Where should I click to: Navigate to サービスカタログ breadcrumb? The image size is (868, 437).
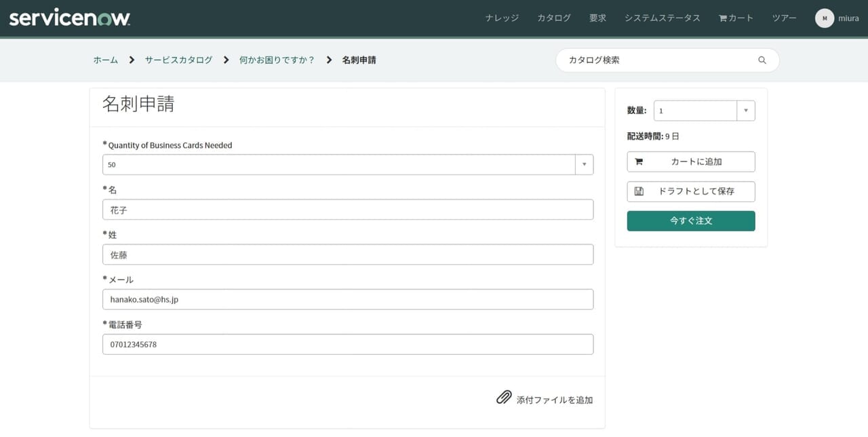pyautogui.click(x=178, y=60)
